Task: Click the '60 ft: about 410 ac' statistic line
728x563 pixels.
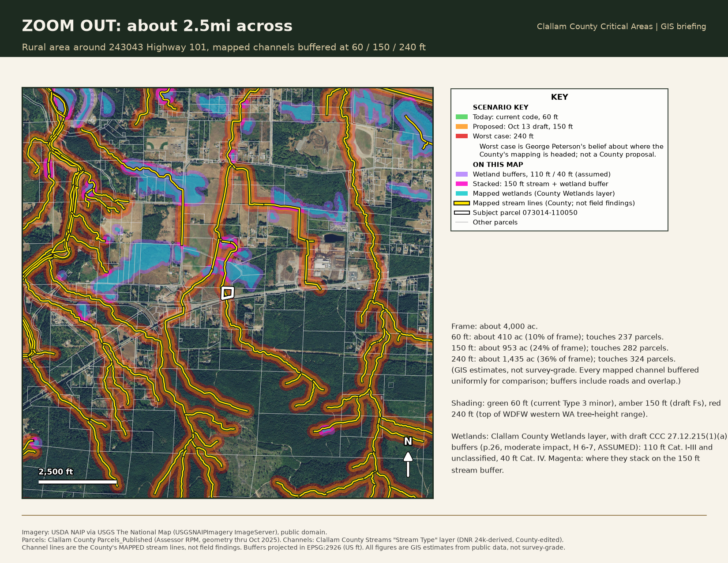Action: click(557, 337)
